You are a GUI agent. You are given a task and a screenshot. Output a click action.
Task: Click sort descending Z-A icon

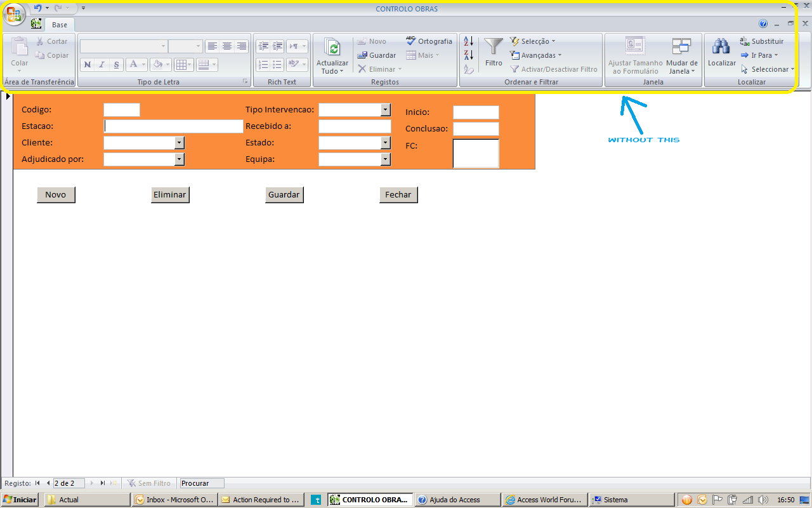469,55
